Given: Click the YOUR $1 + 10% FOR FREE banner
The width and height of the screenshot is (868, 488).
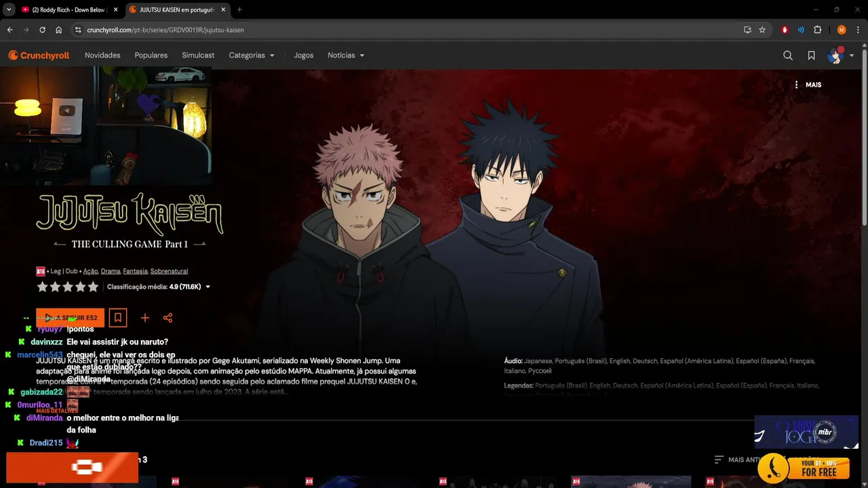Looking at the screenshot, I should pyautogui.click(x=804, y=468).
